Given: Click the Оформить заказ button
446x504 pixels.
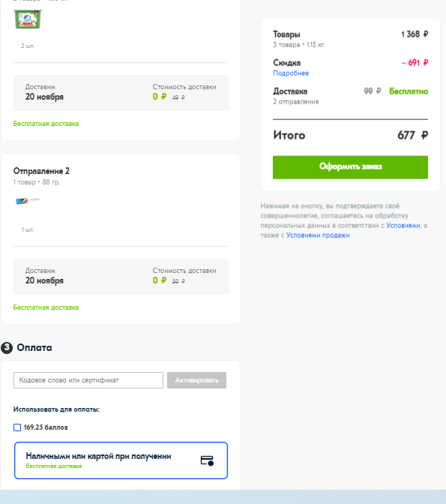Looking at the screenshot, I should (x=350, y=167).
